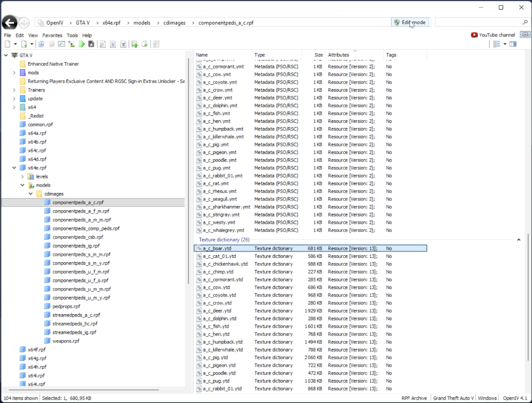The width and height of the screenshot is (532, 403).
Task: Click the magnifier search icon in toolbar
Action: coord(103,44)
